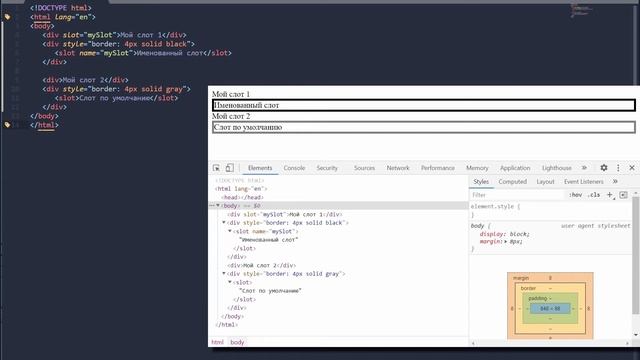Show more DevTools tabs after Lighthouse
The height and width of the screenshot is (360, 640).
(584, 168)
